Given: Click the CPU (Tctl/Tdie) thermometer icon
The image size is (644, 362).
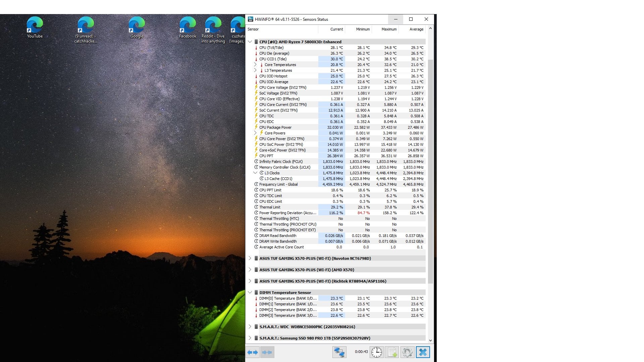Looking at the screenshot, I should (256, 48).
